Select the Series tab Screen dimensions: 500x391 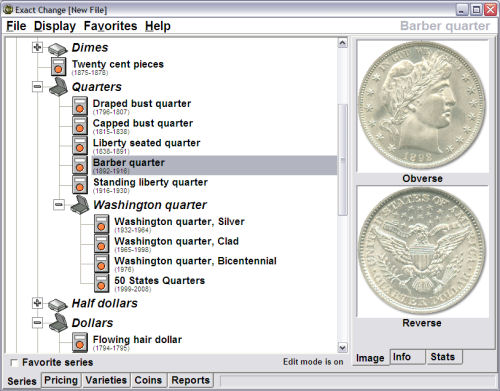(x=22, y=381)
